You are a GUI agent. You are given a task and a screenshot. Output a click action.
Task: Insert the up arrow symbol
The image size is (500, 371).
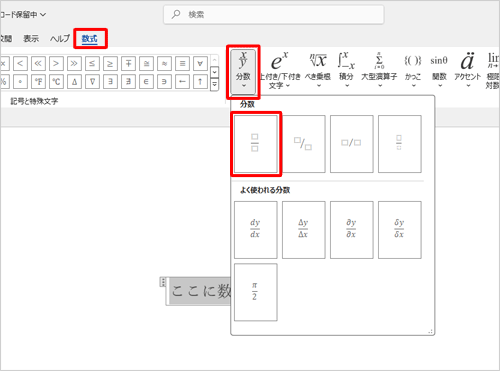200,82
